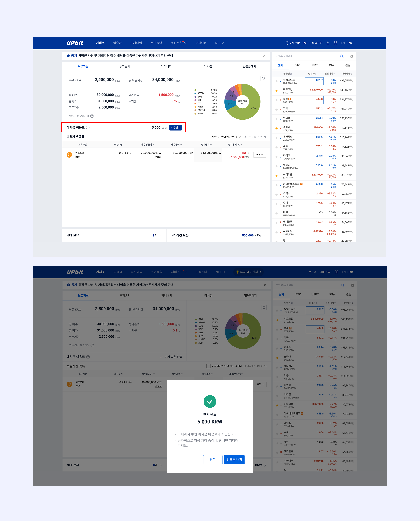Click the help icon next to 예치금 이용료 in upper screen

88,127
